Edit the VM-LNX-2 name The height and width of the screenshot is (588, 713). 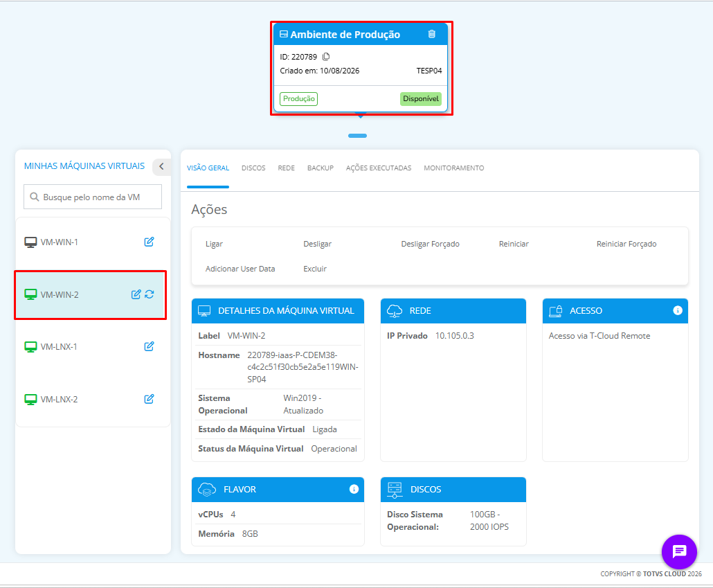pos(149,399)
